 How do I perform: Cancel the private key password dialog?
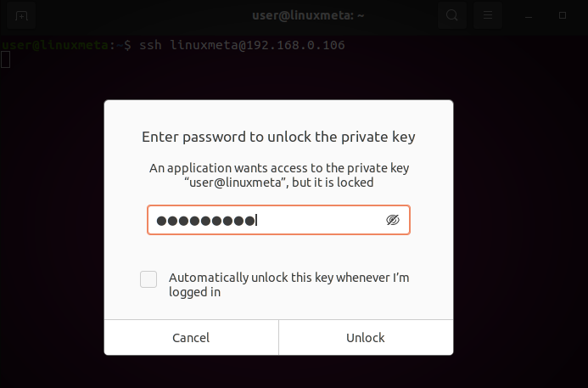[x=191, y=337]
